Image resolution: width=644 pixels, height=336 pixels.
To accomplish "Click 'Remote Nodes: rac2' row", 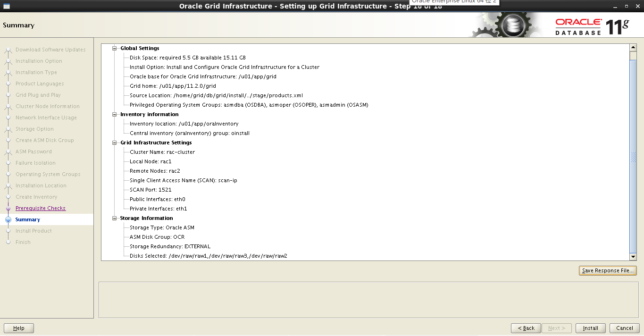I will 155,171.
